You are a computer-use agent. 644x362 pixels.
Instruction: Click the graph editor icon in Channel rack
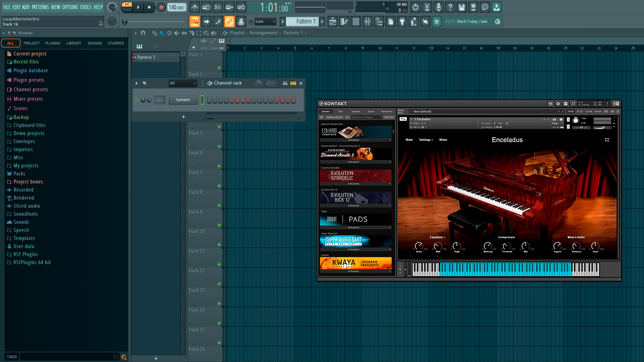285,83
